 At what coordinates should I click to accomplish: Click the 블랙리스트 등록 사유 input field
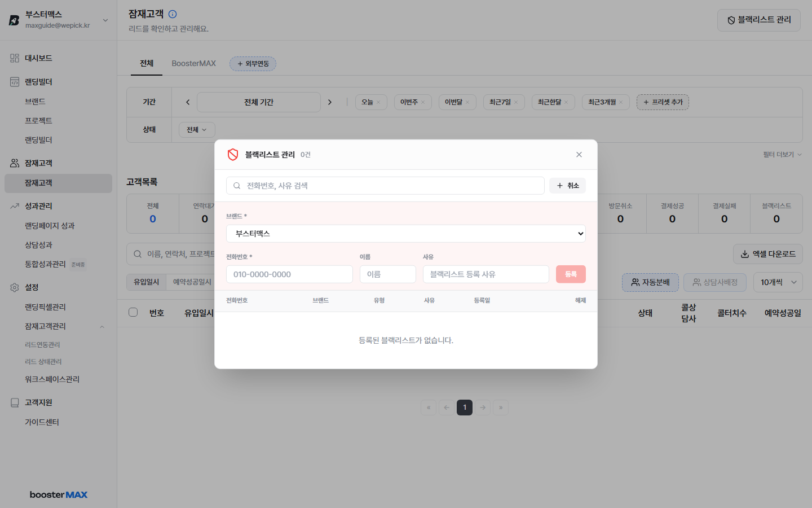coord(486,274)
